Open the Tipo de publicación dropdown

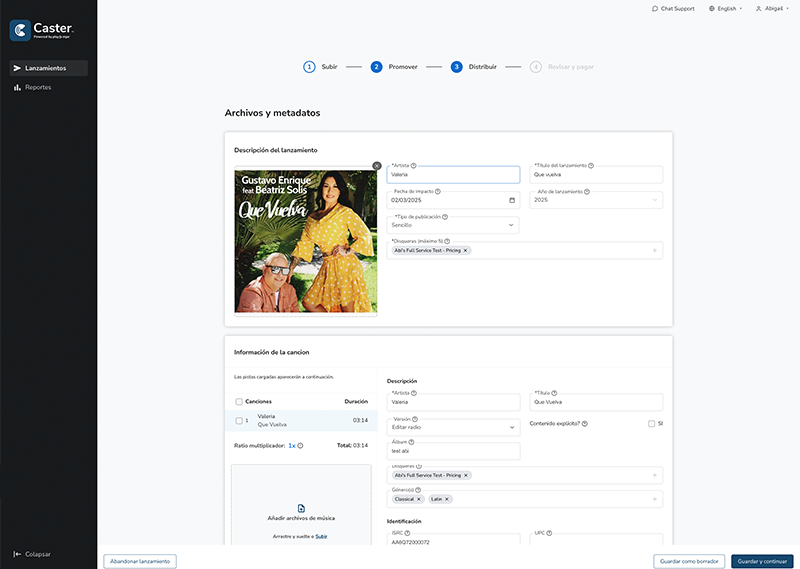coord(453,225)
